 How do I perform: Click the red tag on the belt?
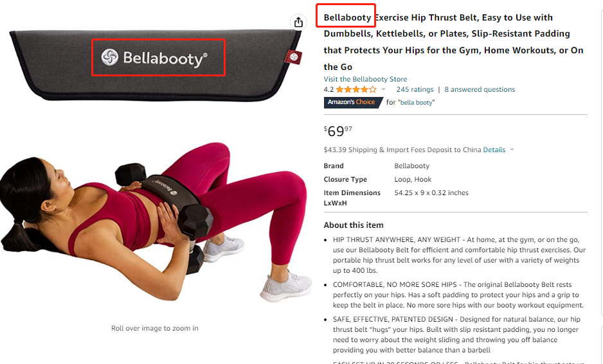[x=293, y=57]
